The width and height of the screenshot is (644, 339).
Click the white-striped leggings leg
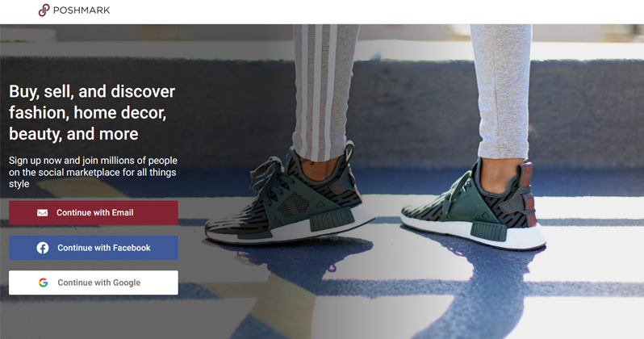tap(324, 90)
